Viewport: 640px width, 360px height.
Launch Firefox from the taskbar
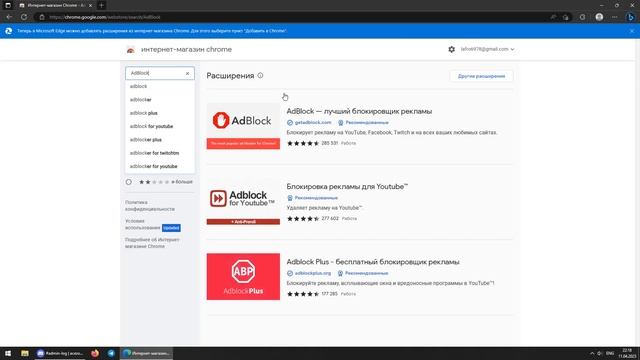click(x=95, y=353)
